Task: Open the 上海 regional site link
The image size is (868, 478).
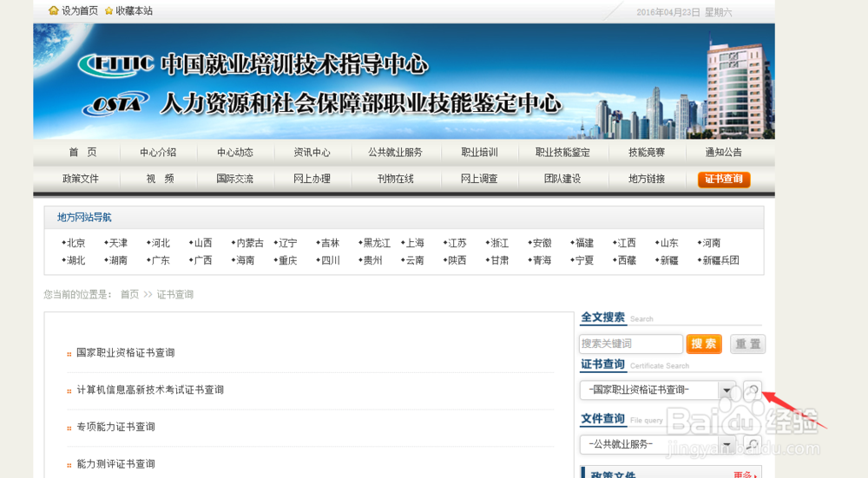Action: 415,243
